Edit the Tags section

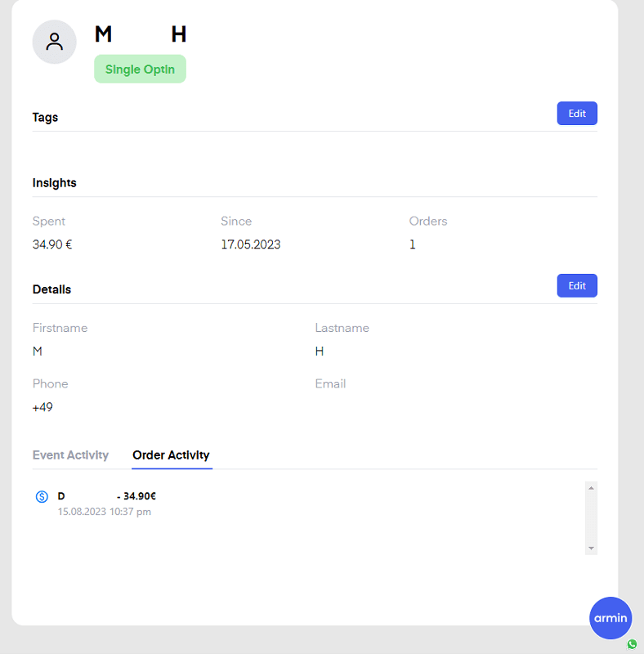[x=577, y=114]
